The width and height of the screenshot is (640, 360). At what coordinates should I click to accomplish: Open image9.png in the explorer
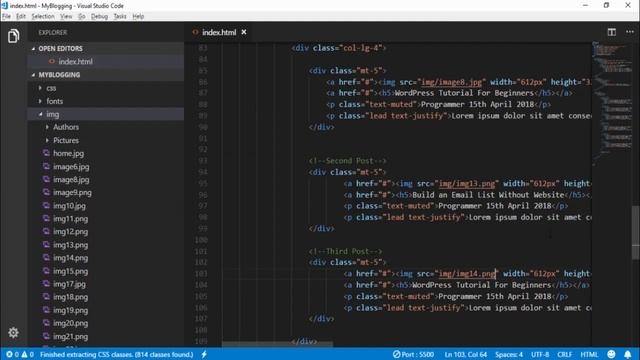click(x=105, y=193)
